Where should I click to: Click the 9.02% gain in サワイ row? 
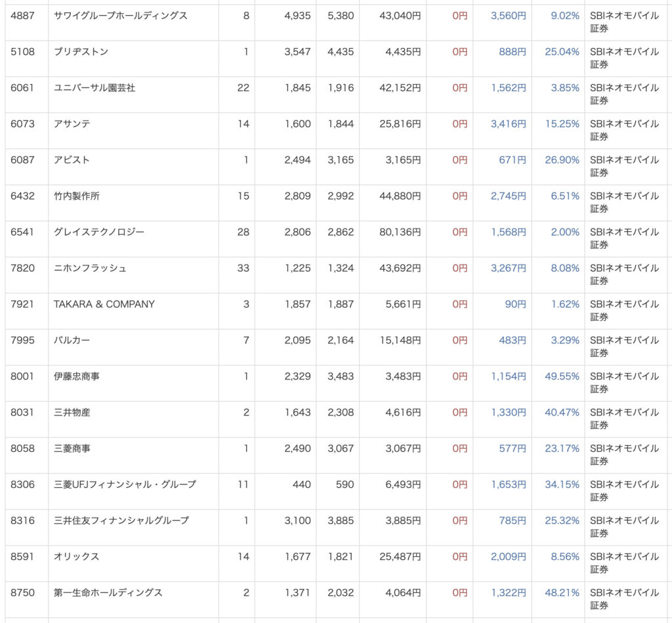click(x=565, y=16)
